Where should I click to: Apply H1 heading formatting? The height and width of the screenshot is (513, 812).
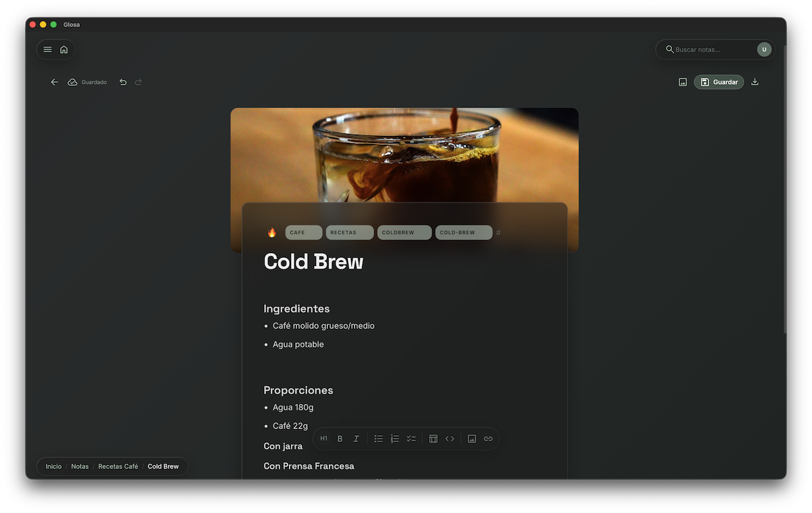(323, 439)
